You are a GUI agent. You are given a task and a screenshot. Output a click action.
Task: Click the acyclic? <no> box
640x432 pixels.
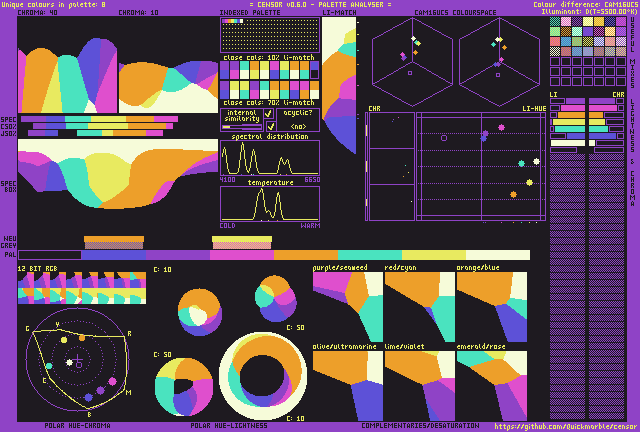298,120
